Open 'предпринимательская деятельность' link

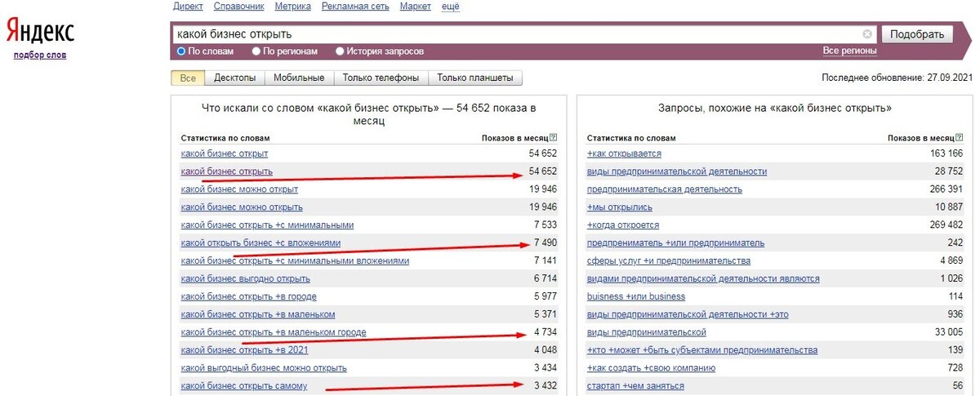pos(665,189)
